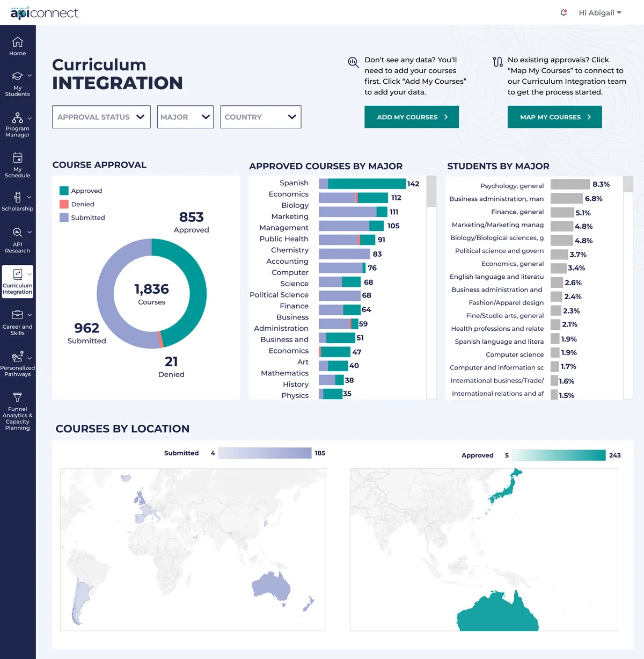Click the '1,836 Courses' center total
Image resolution: width=644 pixels, height=659 pixels.
(151, 294)
